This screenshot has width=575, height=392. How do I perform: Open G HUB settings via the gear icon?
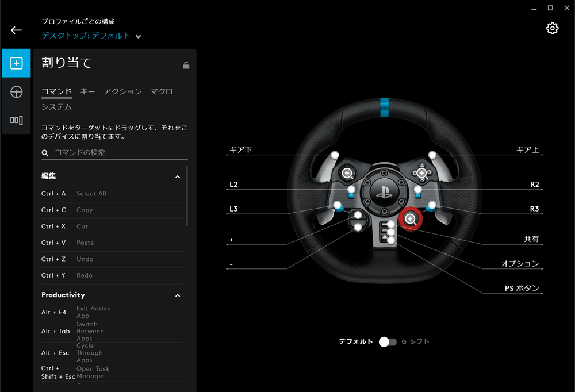(553, 28)
